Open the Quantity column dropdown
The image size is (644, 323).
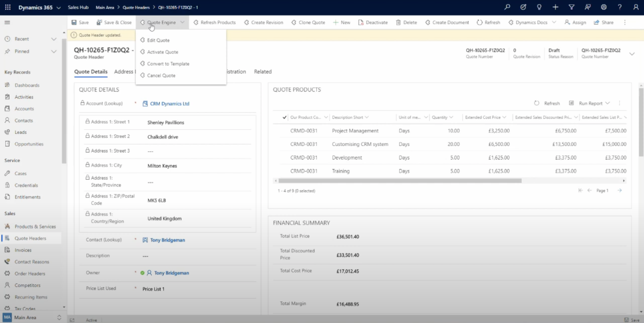pos(451,117)
